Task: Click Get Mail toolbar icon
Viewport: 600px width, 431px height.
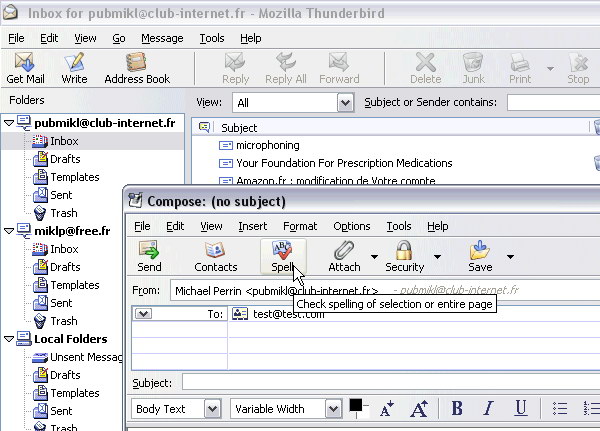Action: click(25, 68)
